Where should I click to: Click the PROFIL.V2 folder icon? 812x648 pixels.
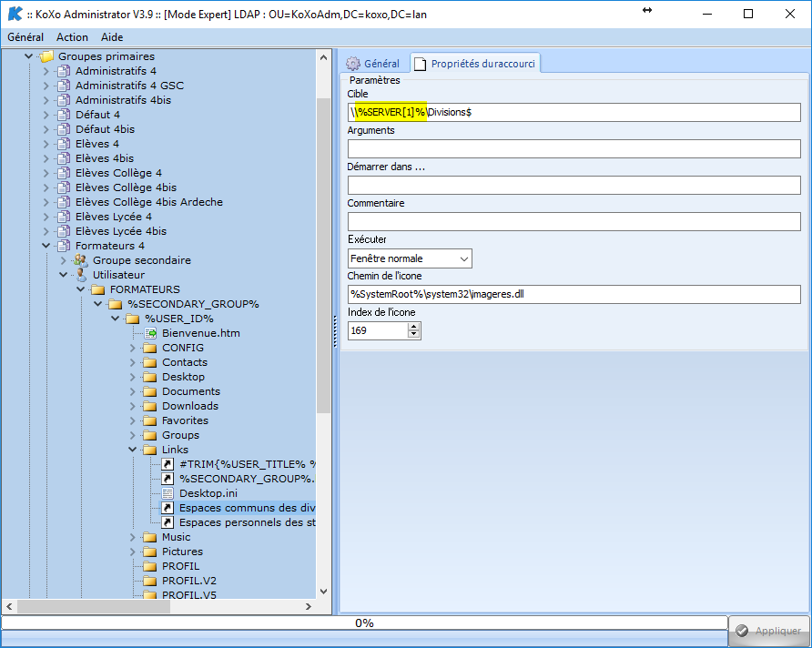[x=149, y=581]
